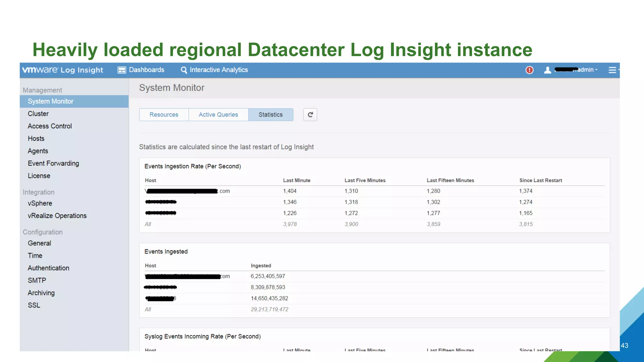Open SSL configuration
The height and width of the screenshot is (362, 644).
(34, 305)
